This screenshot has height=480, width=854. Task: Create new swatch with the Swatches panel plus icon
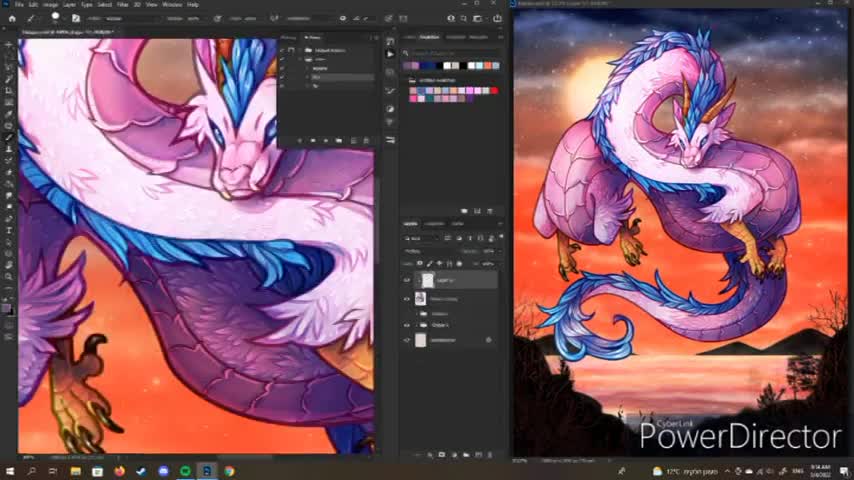click(478, 211)
